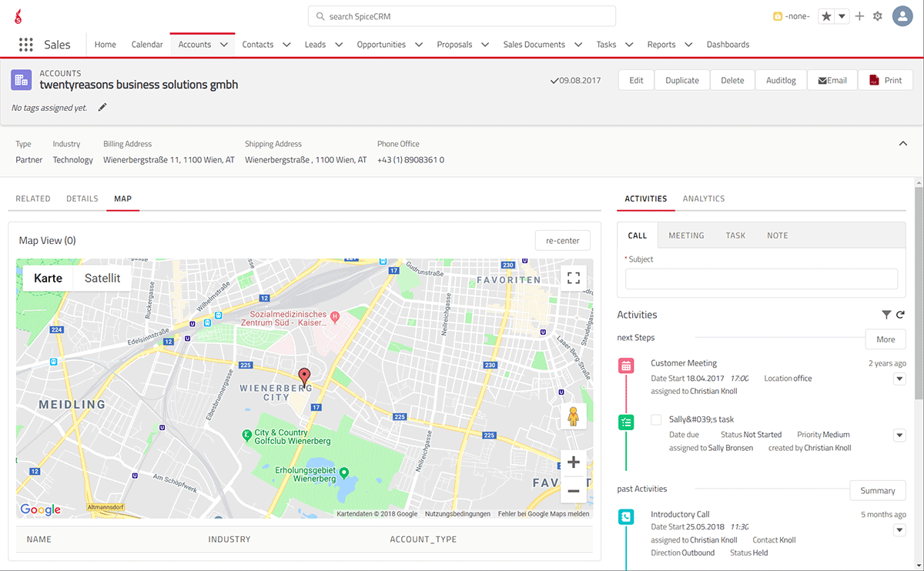Screen dimensions: 924x571
Task: Select the Note activity tab
Action: coord(778,235)
